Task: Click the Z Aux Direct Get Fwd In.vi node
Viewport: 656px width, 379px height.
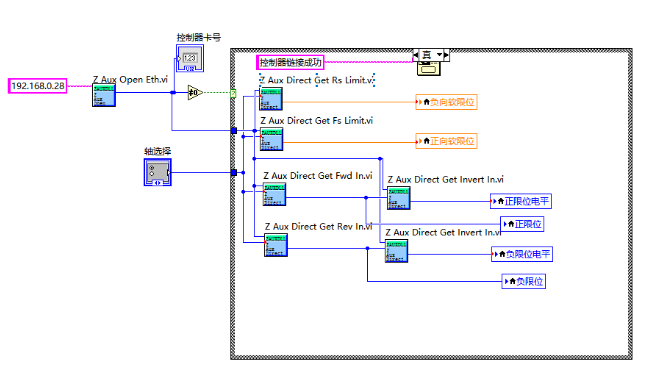Action: click(274, 195)
